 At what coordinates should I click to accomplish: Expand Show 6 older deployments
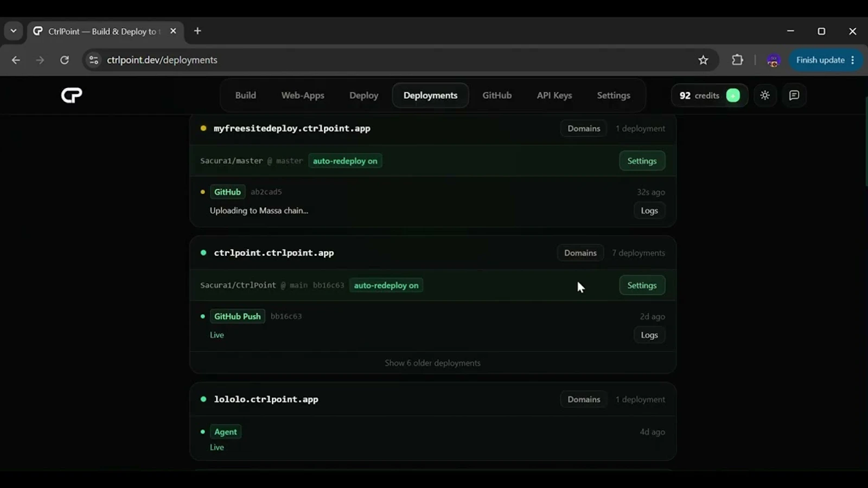pyautogui.click(x=432, y=363)
